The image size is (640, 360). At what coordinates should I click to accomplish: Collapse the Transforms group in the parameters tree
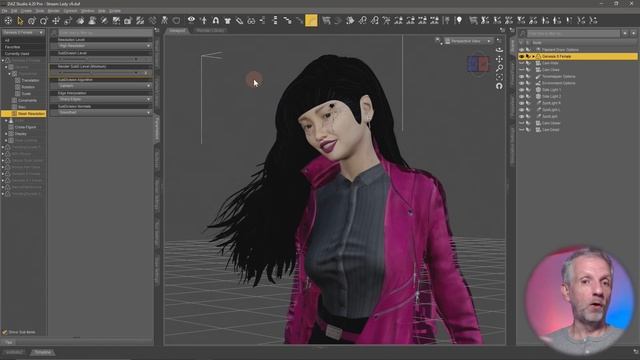click(x=10, y=74)
